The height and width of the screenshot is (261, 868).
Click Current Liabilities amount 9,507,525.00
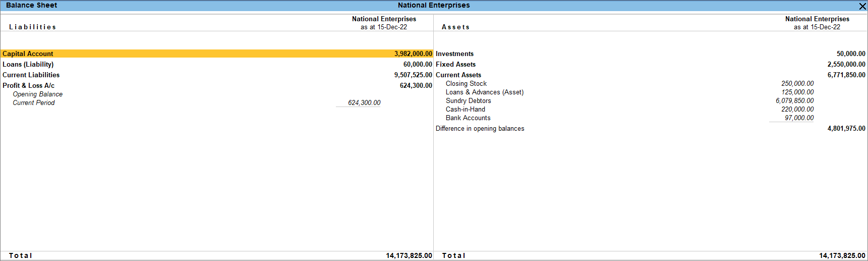[x=413, y=75]
